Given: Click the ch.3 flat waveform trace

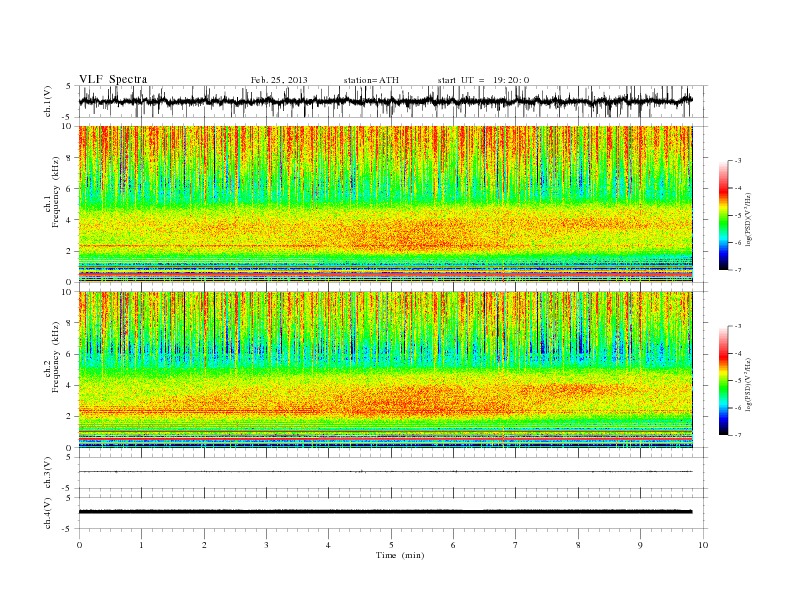Looking at the screenshot, I should coord(385,472).
